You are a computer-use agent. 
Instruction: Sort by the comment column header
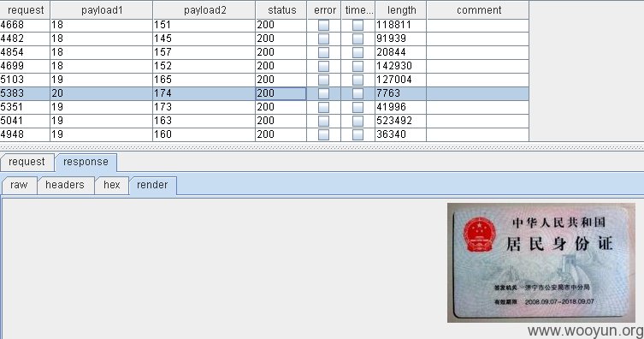(x=478, y=10)
